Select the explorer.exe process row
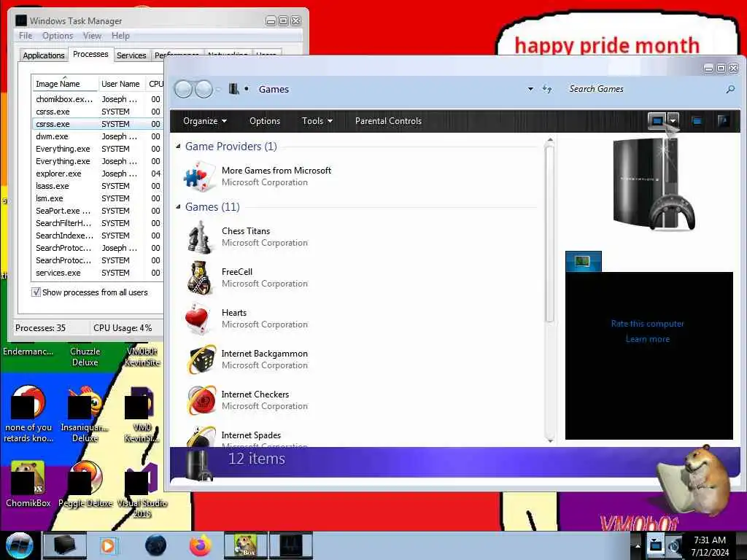 click(98, 174)
